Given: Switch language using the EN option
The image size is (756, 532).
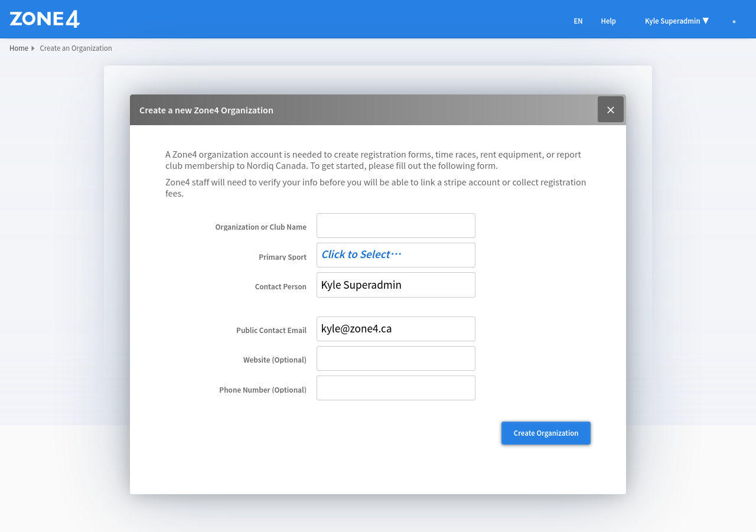Looking at the screenshot, I should [578, 21].
